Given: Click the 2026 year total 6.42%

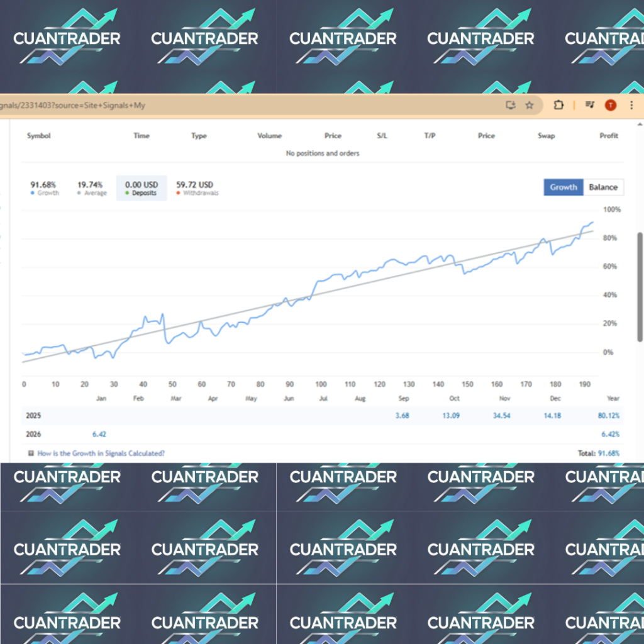Looking at the screenshot, I should pos(610,434).
